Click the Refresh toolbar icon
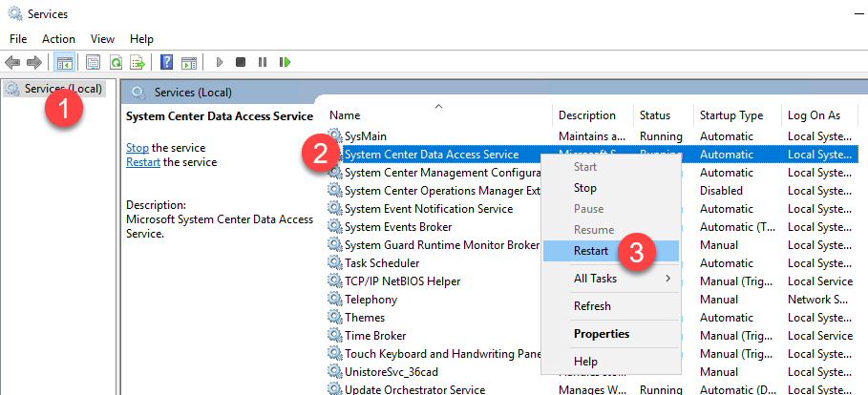 pos(116,62)
